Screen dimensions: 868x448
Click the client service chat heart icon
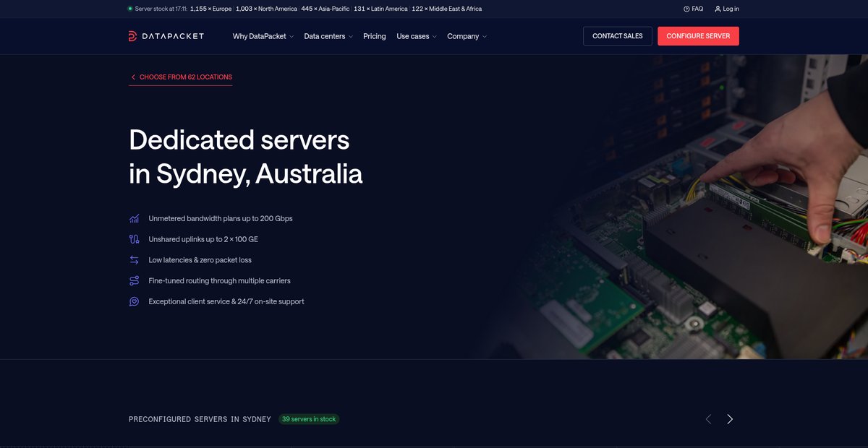pos(134,302)
